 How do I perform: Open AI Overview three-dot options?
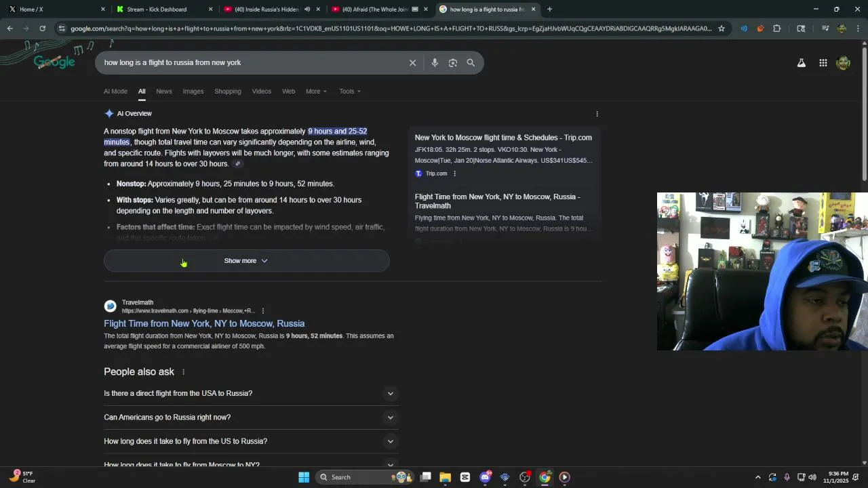coord(597,114)
